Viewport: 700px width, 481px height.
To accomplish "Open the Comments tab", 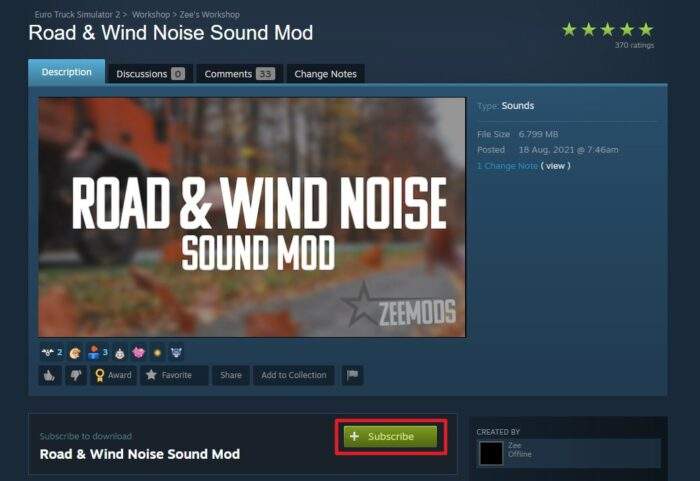I will point(240,74).
